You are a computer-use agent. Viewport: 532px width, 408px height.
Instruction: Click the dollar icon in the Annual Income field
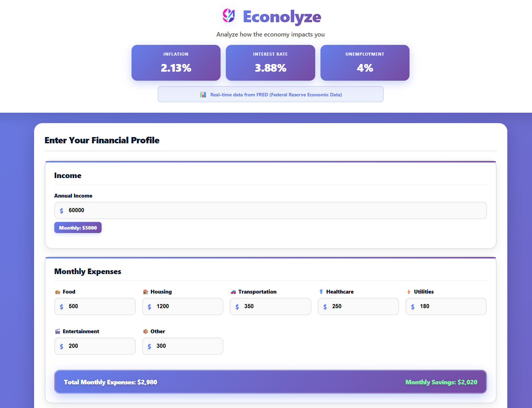[x=62, y=210]
